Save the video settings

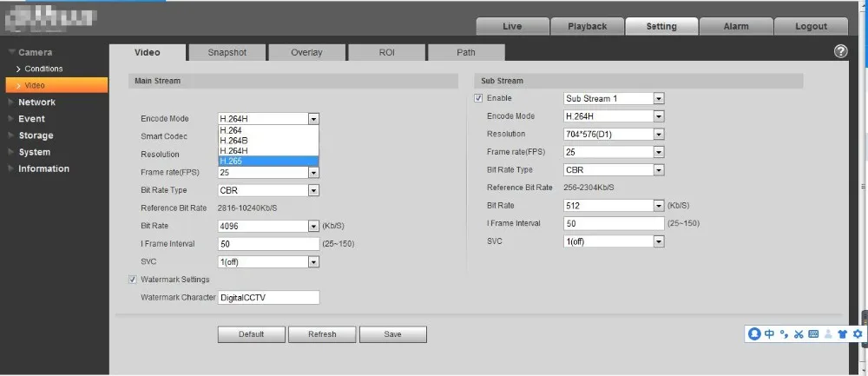pyautogui.click(x=392, y=334)
